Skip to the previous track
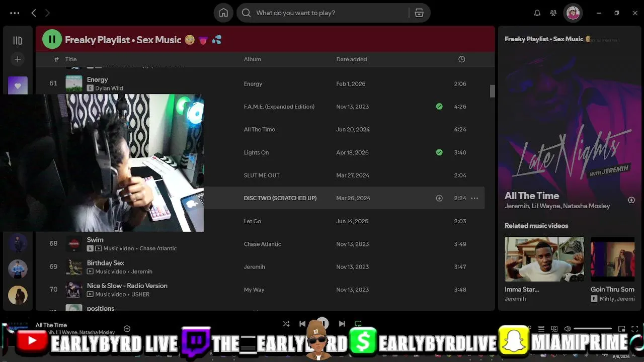644x362 pixels. (x=302, y=324)
